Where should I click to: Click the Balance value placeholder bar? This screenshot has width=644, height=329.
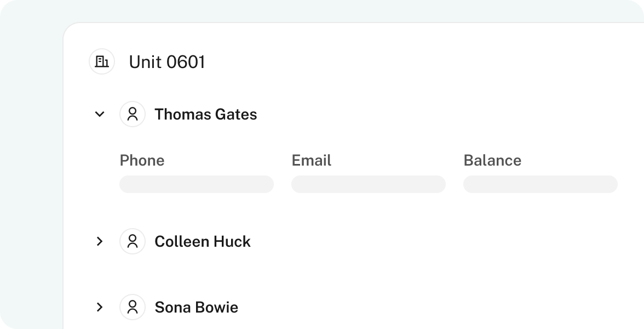pos(540,184)
